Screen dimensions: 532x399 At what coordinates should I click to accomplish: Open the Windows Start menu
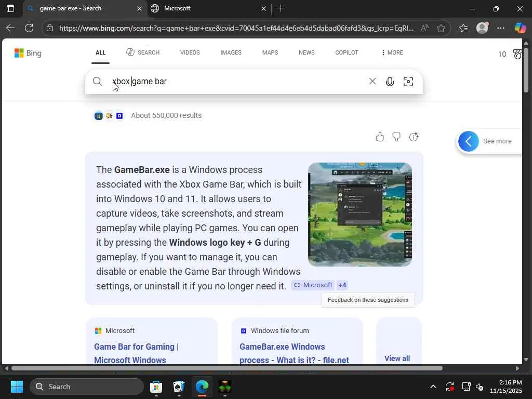(17, 387)
